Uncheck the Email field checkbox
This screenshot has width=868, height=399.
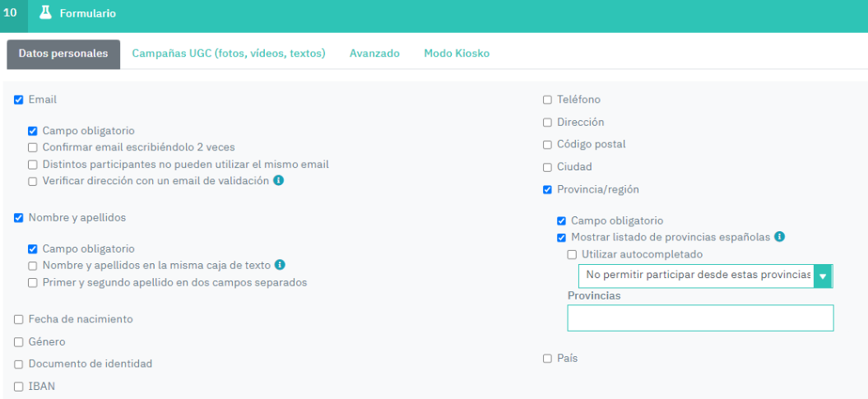point(19,100)
